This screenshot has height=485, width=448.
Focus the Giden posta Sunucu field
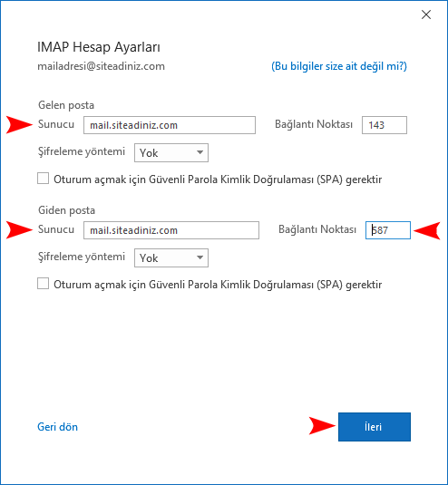(171, 230)
